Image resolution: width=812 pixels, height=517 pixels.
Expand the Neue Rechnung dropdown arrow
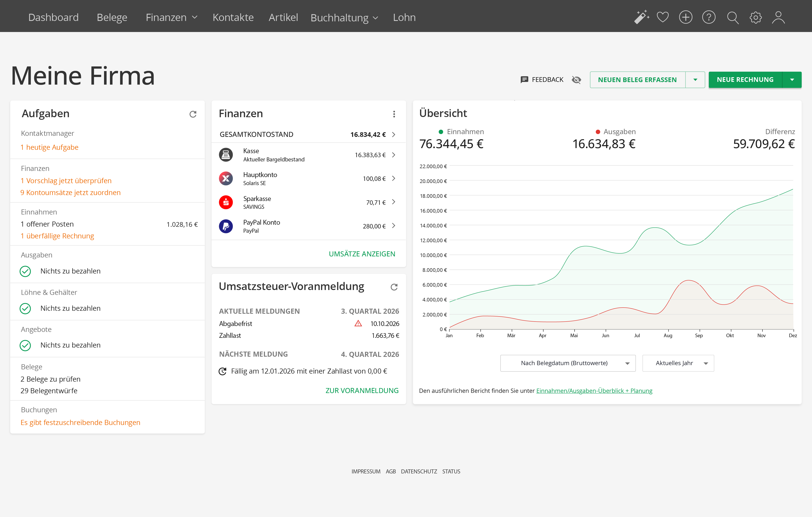coord(792,80)
